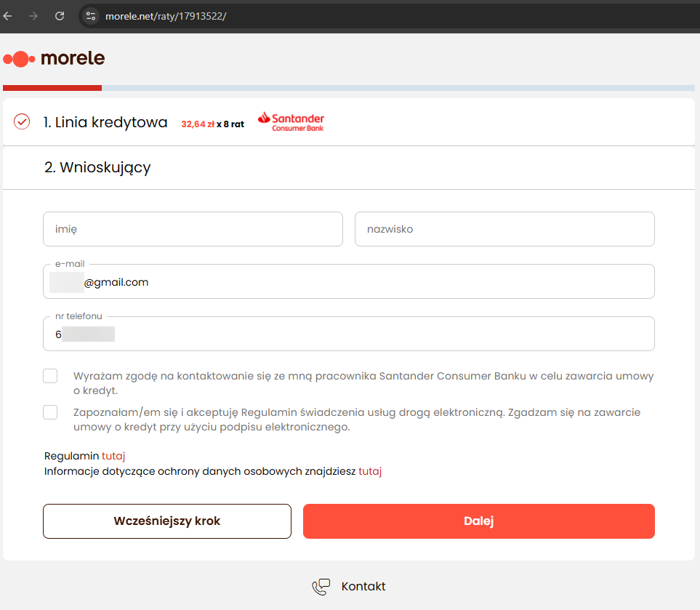700x610 pixels.
Task: Click the Wcześniejszy krok button
Action: [x=167, y=521]
